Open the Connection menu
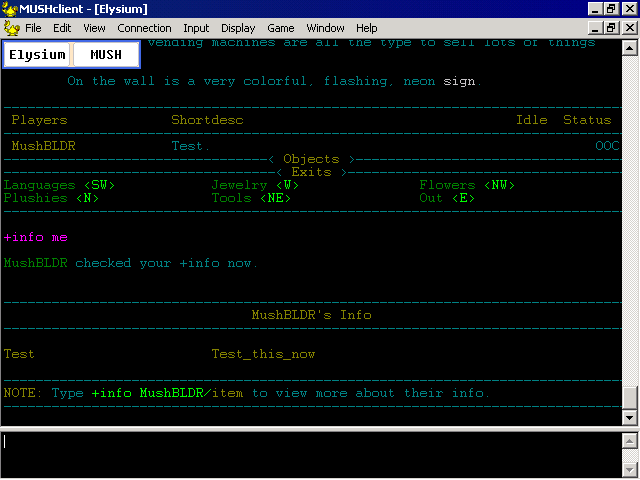Screen dimensions: 640x480 (144, 28)
